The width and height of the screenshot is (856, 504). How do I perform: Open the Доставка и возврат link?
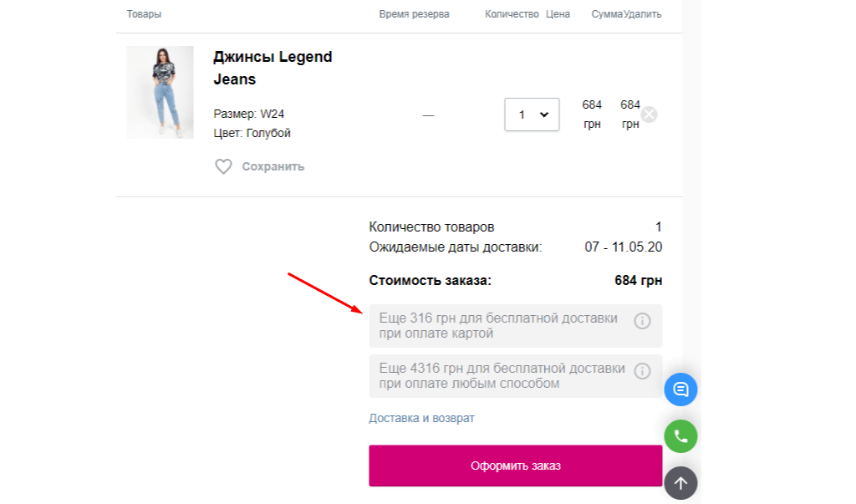(422, 417)
